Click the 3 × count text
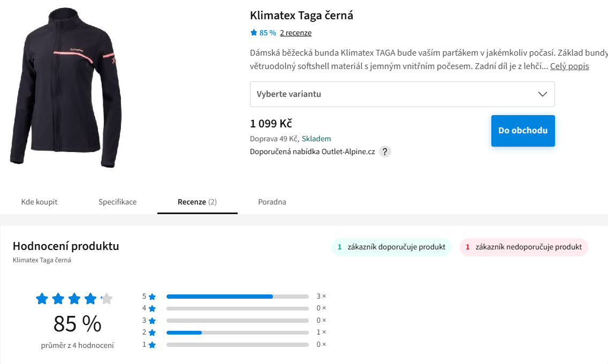Viewport: 608px width, 364px height. [321, 296]
